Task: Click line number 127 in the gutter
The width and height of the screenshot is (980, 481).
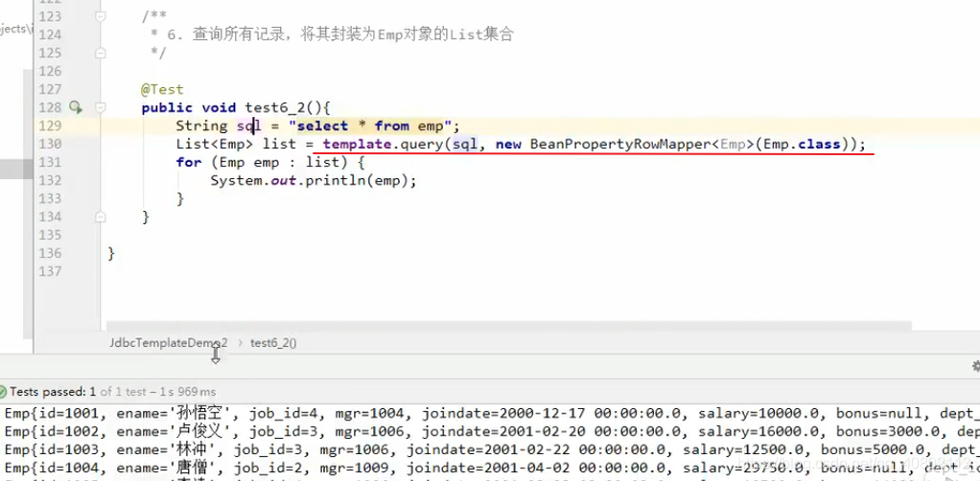Action: pyautogui.click(x=50, y=90)
